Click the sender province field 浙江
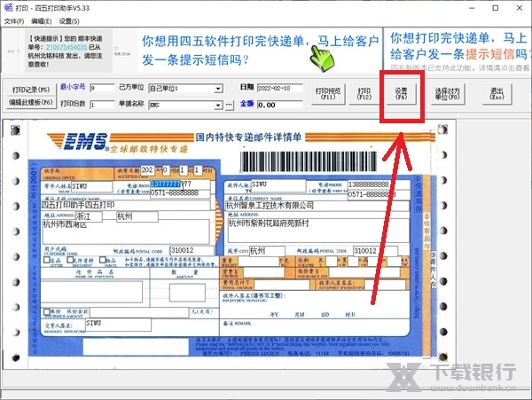Screen dimensions: 532x400 pos(88,216)
